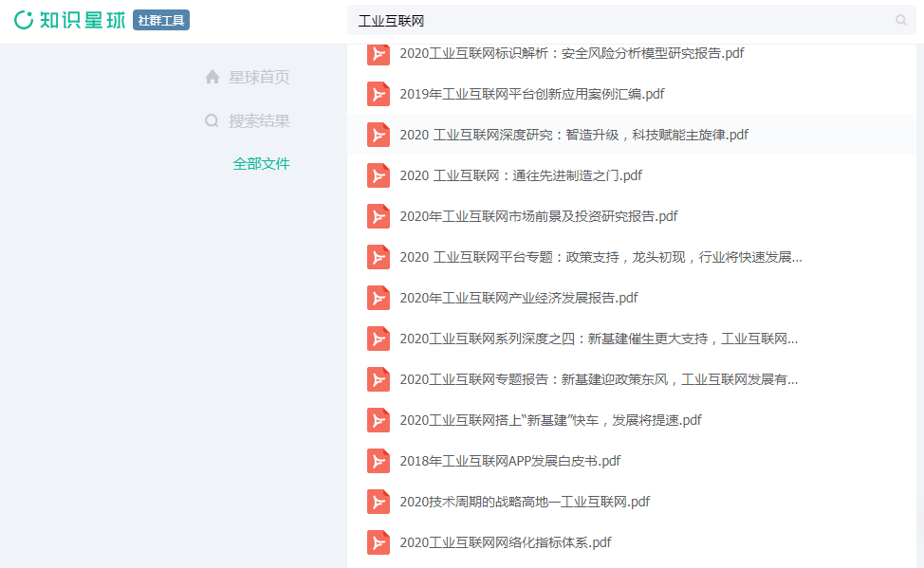Click the PDF icon of 2018年工业互联网APP发展白皮书
Screen dimensions: 924x568
point(379,460)
